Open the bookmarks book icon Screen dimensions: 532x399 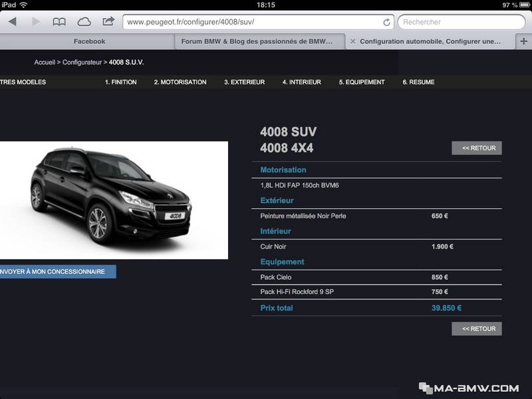[x=59, y=22]
